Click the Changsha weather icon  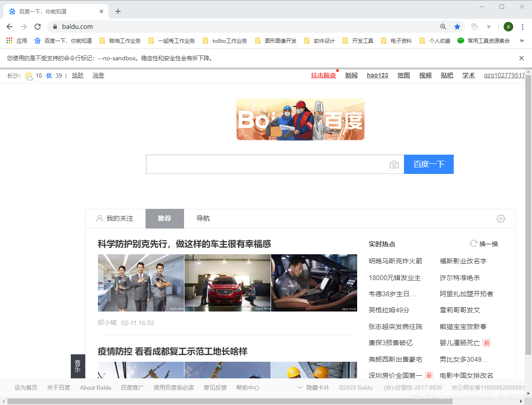pos(29,76)
